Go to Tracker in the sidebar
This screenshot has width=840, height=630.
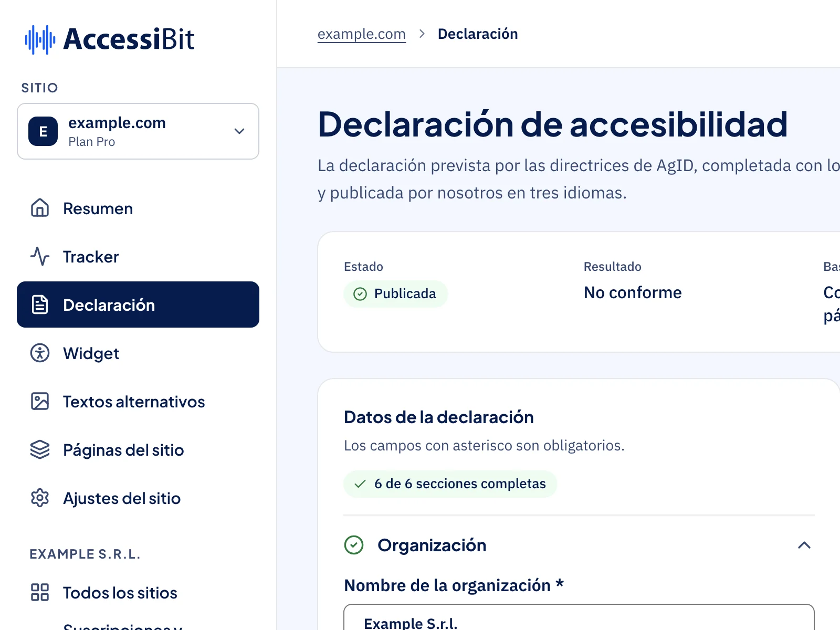click(138, 256)
